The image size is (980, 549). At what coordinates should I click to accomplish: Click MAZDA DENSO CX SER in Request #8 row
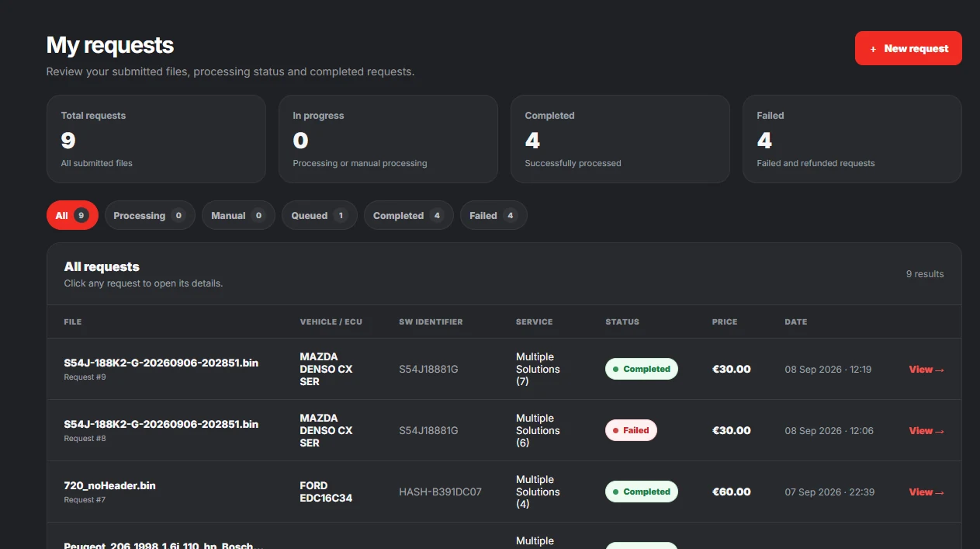pos(326,430)
